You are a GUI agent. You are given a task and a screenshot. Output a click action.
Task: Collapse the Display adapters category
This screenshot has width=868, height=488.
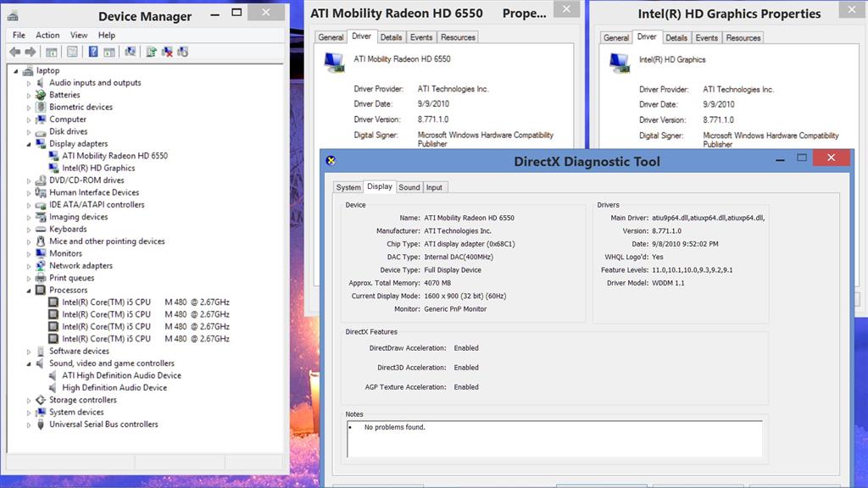point(29,144)
